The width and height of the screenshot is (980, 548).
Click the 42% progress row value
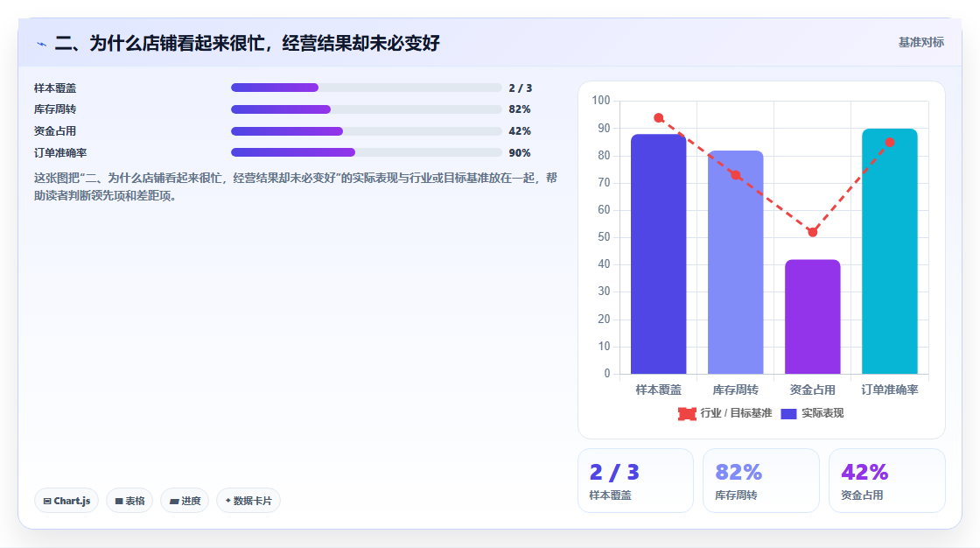[520, 131]
